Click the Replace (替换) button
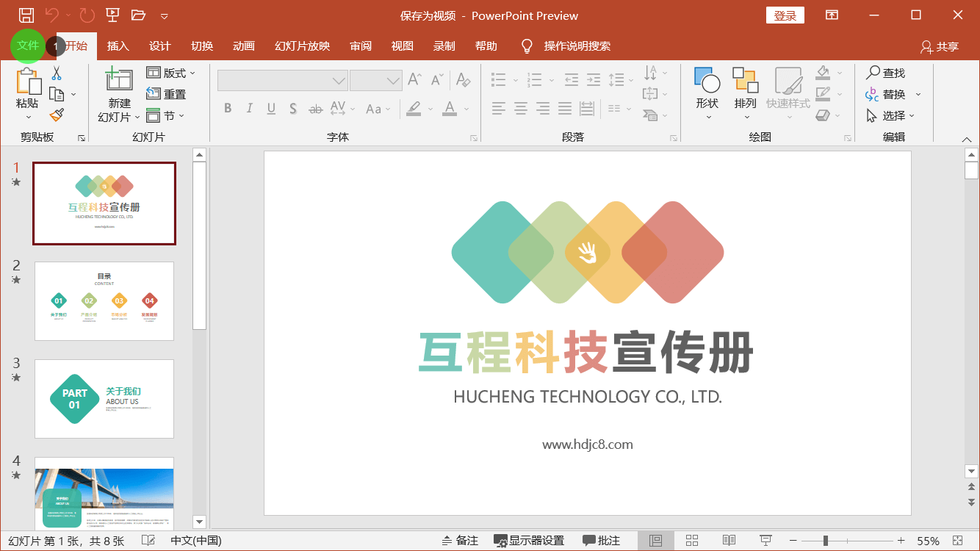The width and height of the screenshot is (980, 551). (885, 94)
